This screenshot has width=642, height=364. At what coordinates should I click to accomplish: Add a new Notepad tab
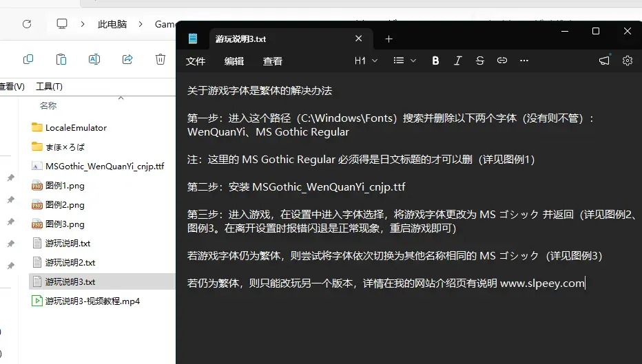[389, 39]
